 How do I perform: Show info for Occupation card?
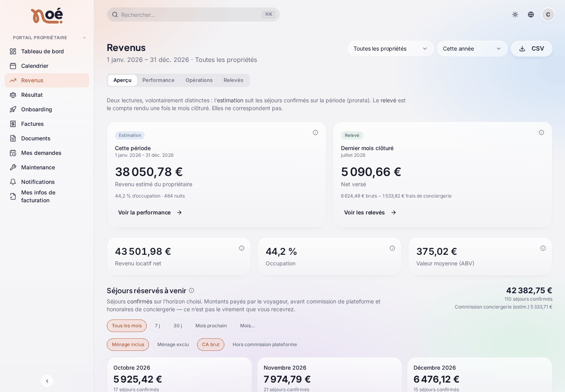392,248
